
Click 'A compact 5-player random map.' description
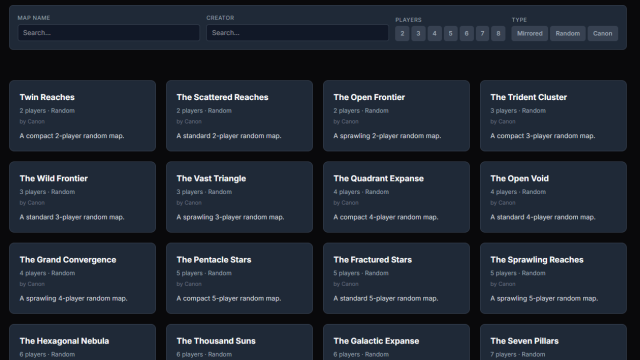click(x=229, y=298)
